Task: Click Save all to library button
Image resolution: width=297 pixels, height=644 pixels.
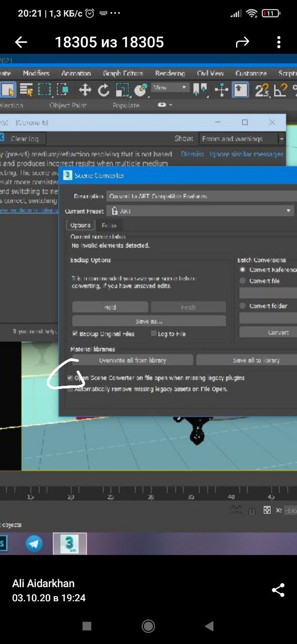Action: point(247,360)
